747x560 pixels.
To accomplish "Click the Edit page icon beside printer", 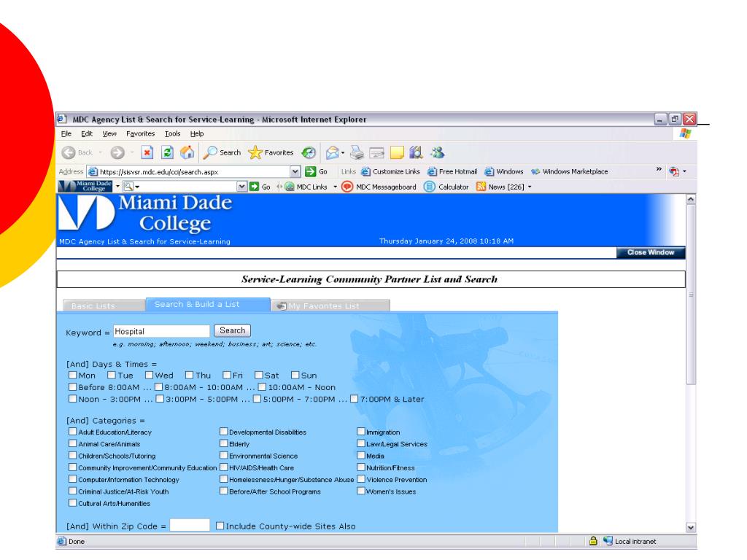I will pos(376,152).
